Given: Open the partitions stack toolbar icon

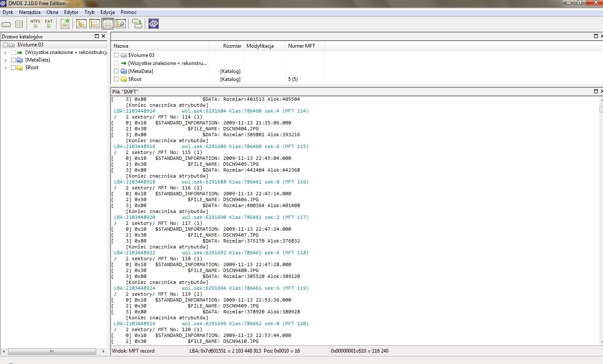Looking at the screenshot, I should pyautogui.click(x=19, y=24).
